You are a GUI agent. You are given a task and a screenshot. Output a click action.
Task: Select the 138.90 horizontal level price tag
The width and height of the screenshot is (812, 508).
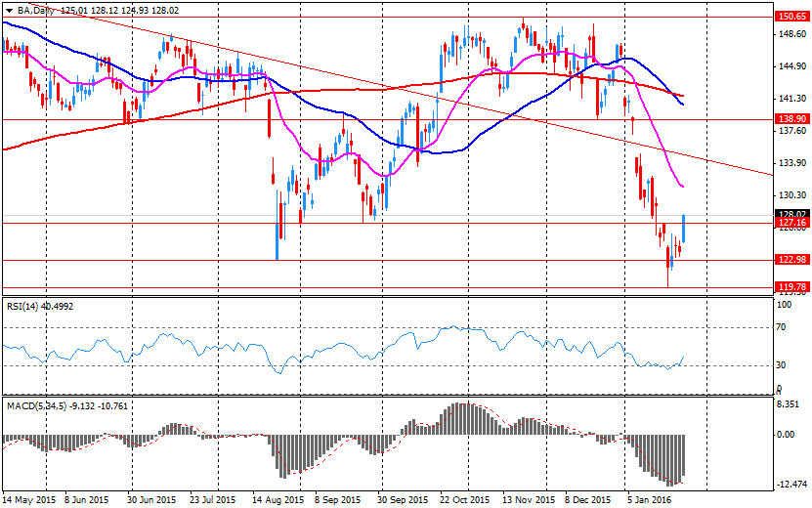[x=791, y=118]
